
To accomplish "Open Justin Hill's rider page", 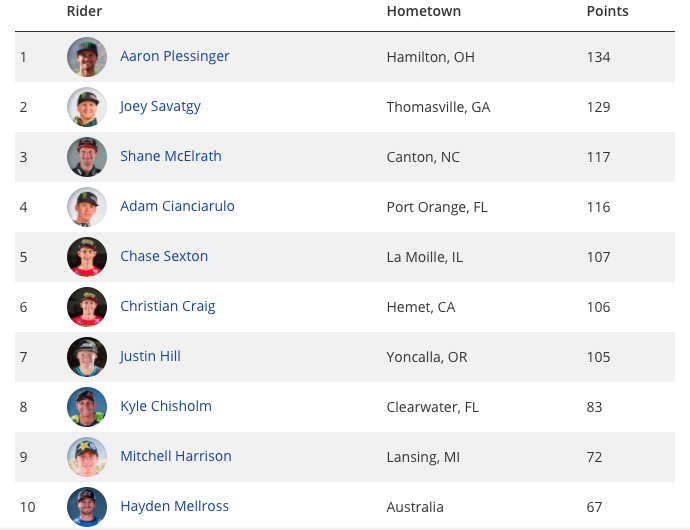I will [x=150, y=356].
